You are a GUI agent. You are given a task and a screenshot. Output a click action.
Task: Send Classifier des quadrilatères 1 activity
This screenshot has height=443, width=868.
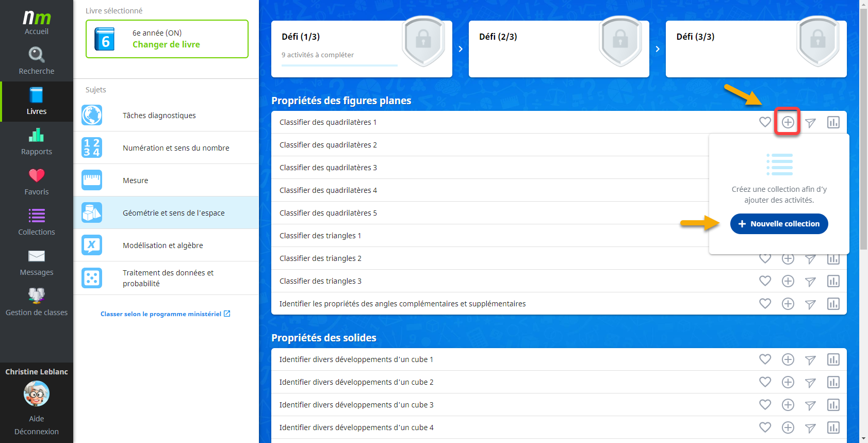coord(810,122)
